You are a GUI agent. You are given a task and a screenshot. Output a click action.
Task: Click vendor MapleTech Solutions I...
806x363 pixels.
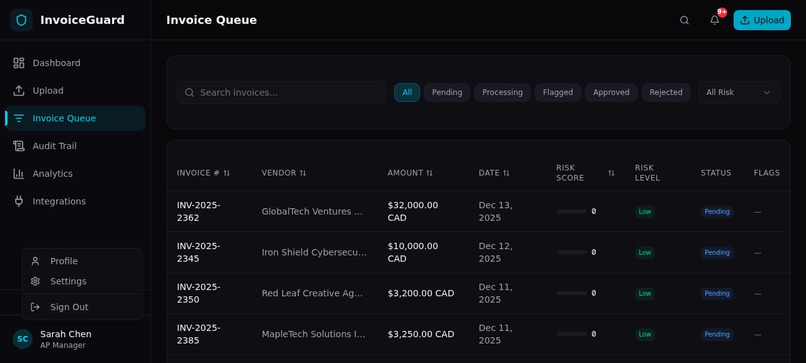tap(314, 334)
